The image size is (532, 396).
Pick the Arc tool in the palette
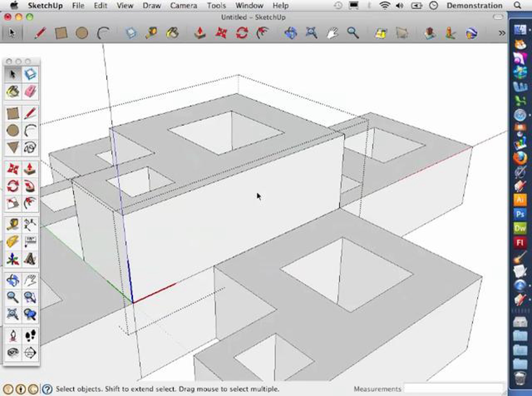30,130
